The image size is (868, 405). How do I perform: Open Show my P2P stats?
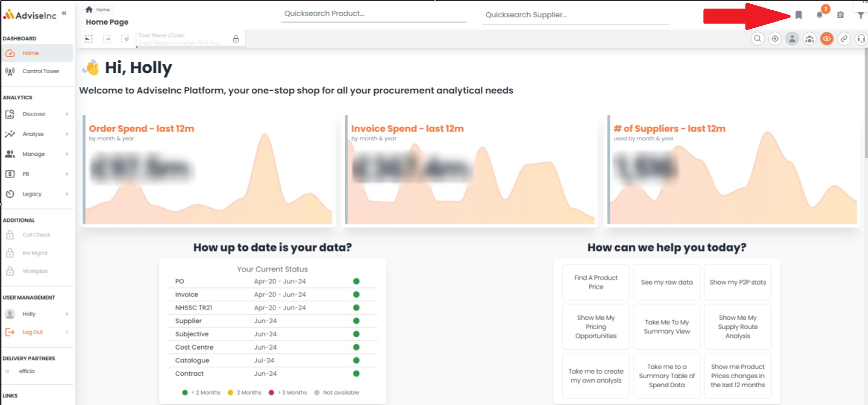(x=738, y=282)
